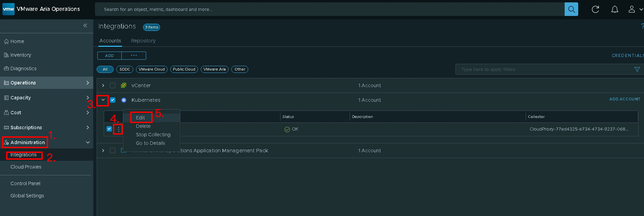Open Global Settings in the sidebar
This screenshot has height=216, width=644.
[x=27, y=196]
